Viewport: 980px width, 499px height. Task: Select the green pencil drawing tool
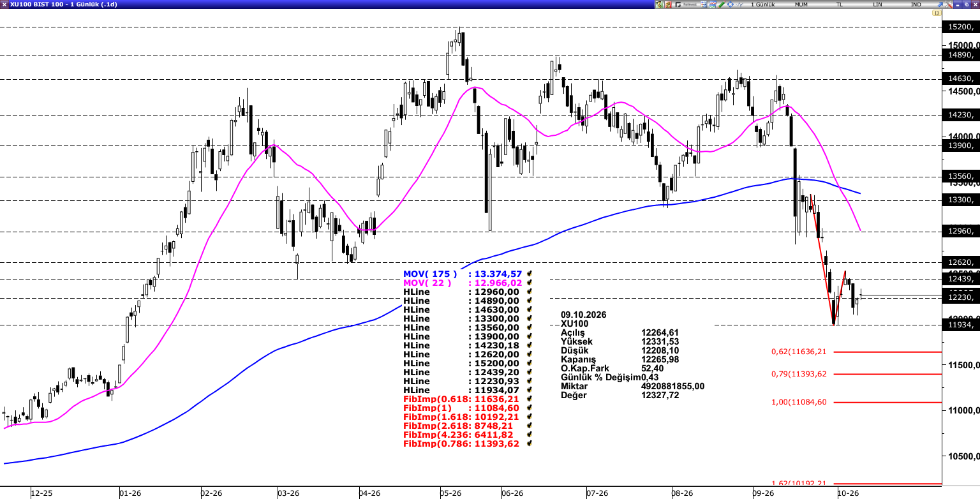tap(721, 4)
